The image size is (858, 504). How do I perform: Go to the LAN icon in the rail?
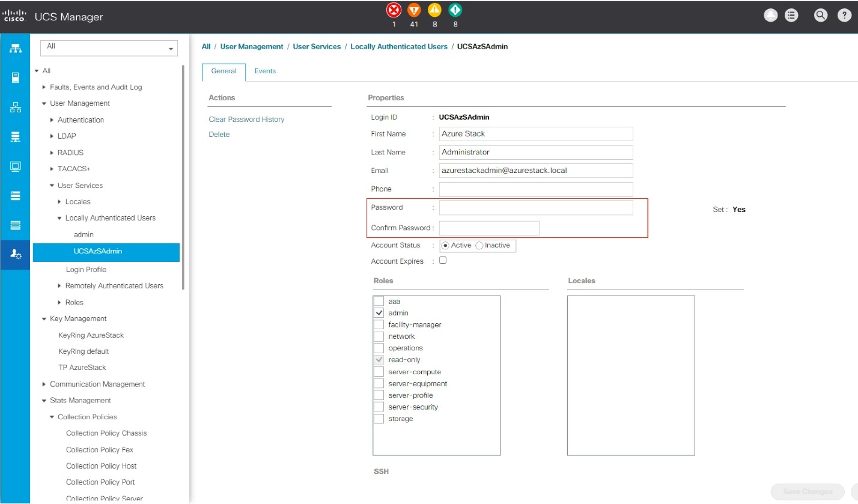16,108
